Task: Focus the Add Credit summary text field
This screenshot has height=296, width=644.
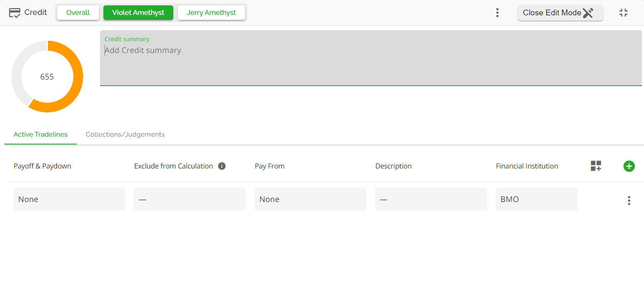Action: (x=371, y=58)
